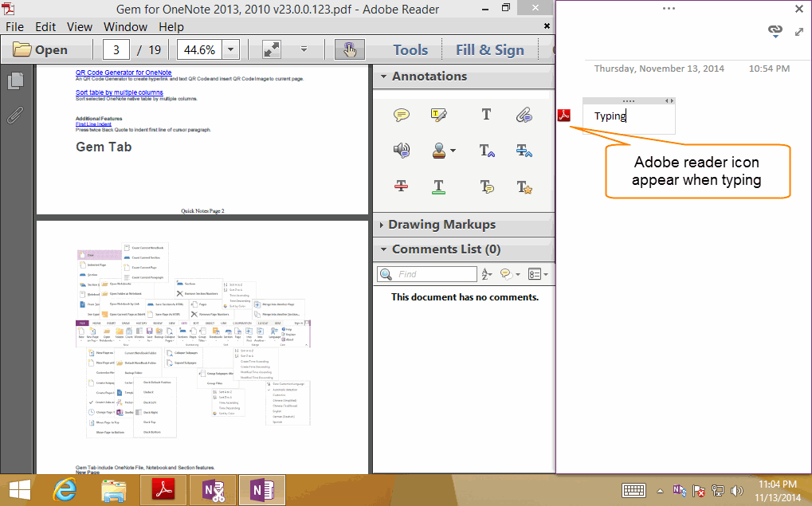Click the note time 10:54 PM
Screen dimensions: 812x506
click(769, 69)
